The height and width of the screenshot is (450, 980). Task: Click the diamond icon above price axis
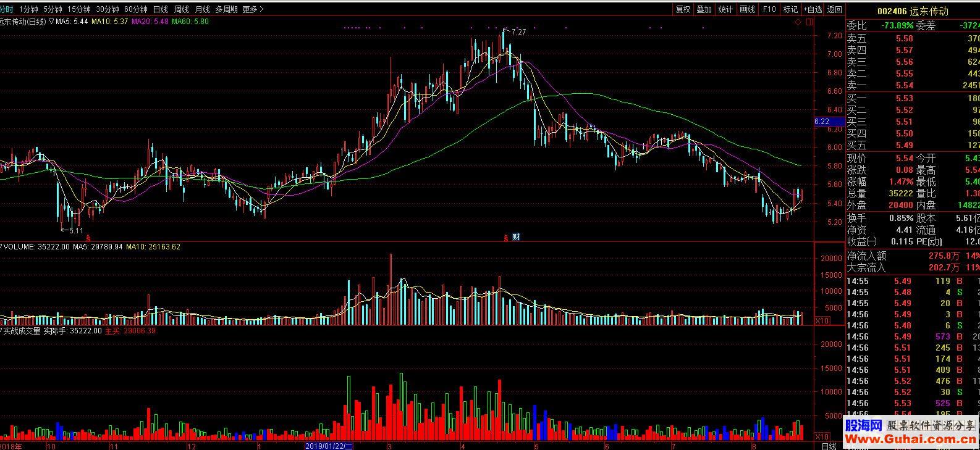(x=798, y=22)
